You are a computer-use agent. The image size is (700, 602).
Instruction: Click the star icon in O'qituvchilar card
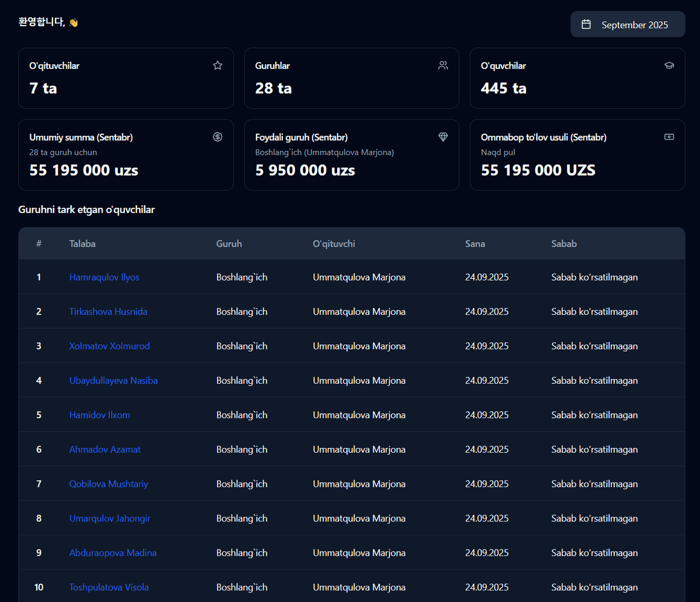tap(218, 65)
